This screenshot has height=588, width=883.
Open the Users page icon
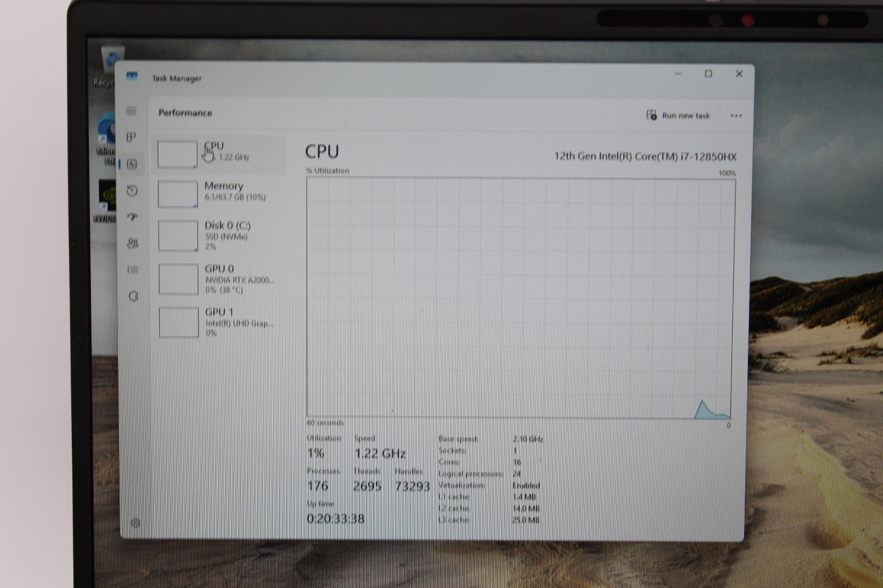click(x=132, y=243)
